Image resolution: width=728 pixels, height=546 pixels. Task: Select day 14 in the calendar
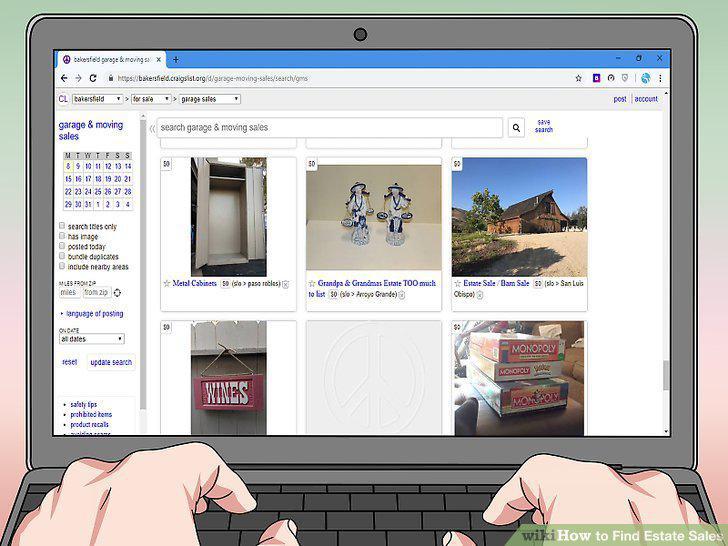[128, 166]
